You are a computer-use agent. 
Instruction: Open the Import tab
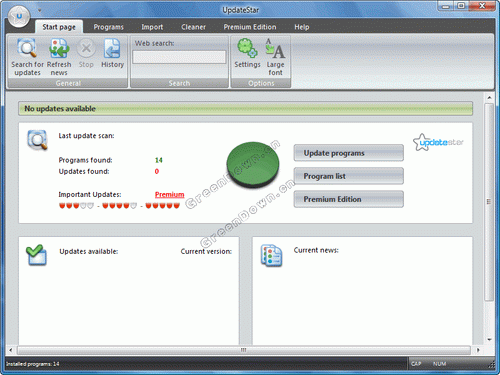coord(152,27)
